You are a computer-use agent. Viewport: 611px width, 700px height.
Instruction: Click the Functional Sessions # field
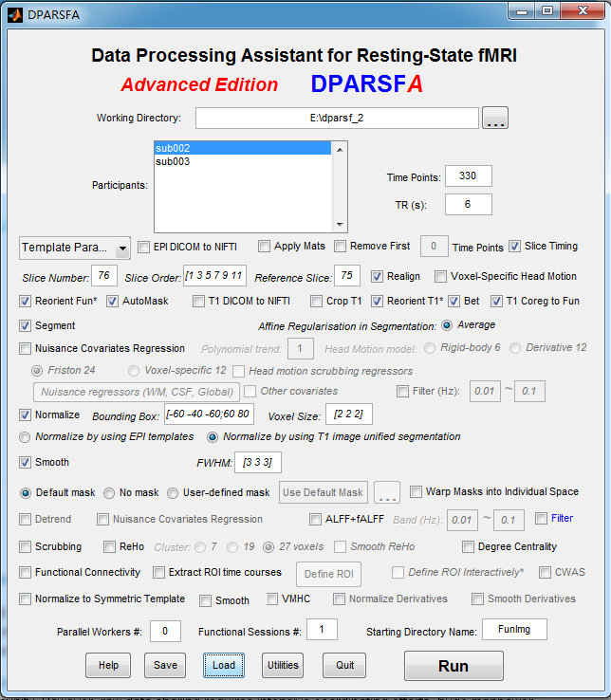point(322,630)
